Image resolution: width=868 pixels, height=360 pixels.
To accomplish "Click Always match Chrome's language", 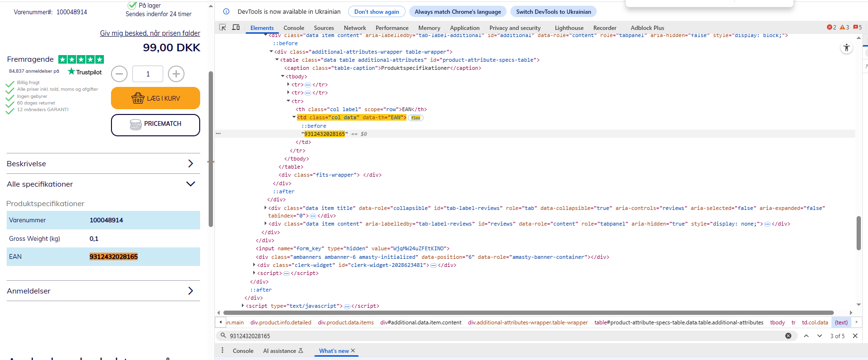I will [458, 11].
